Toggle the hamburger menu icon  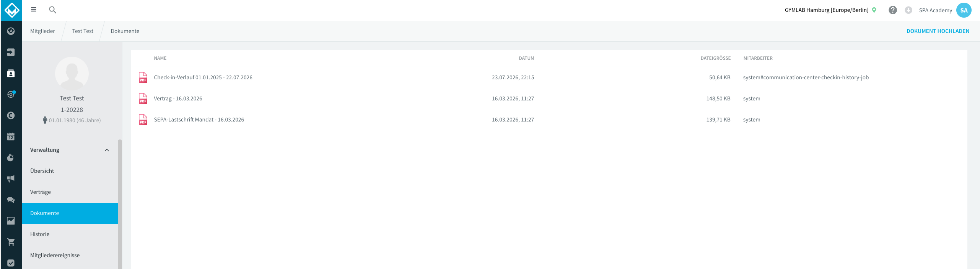click(x=34, y=10)
